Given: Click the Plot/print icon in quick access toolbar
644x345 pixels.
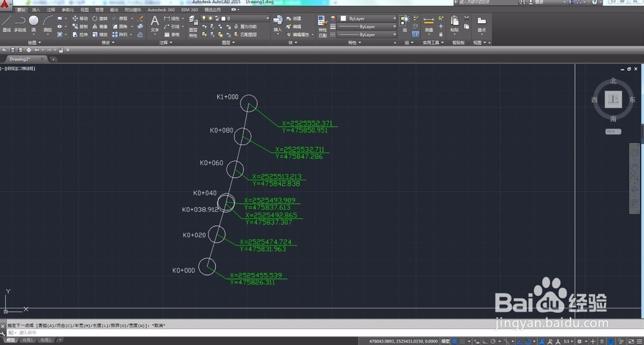Looking at the screenshot, I should pos(29,50).
